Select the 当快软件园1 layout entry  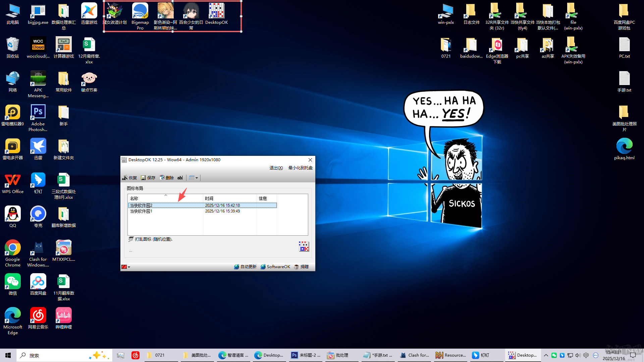coord(141,211)
